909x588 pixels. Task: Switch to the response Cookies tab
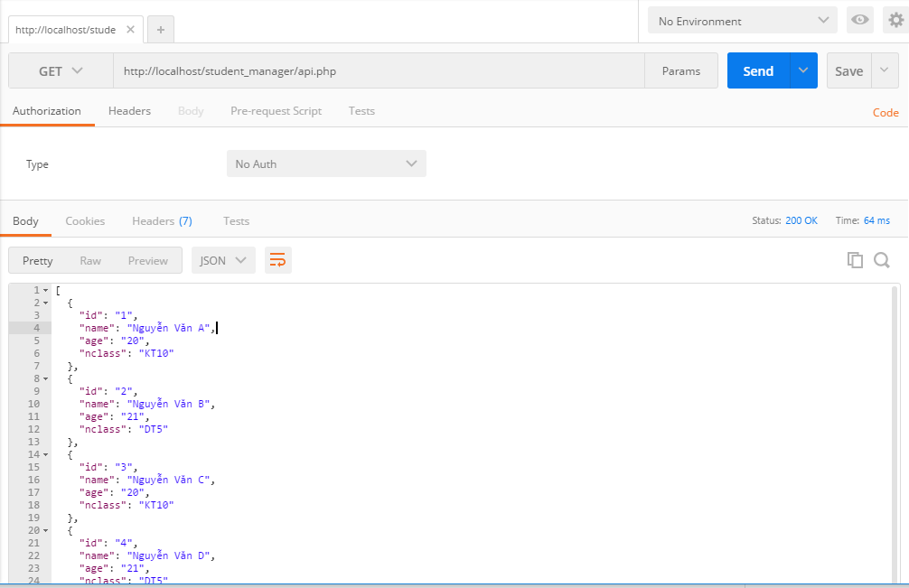point(85,220)
